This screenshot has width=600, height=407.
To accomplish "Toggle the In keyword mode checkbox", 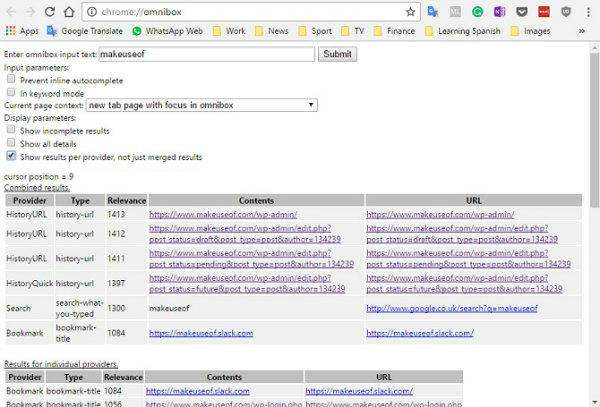I will pos(11,92).
